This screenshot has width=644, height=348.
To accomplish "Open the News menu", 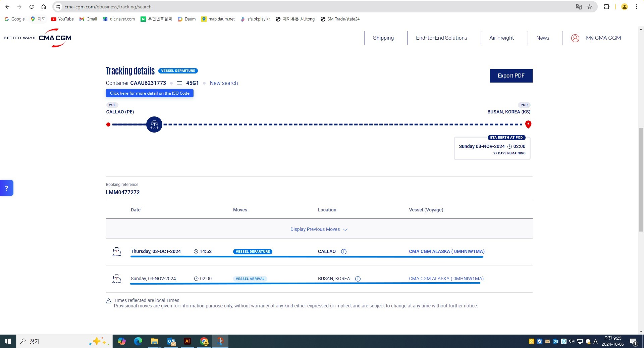I will pyautogui.click(x=542, y=38).
